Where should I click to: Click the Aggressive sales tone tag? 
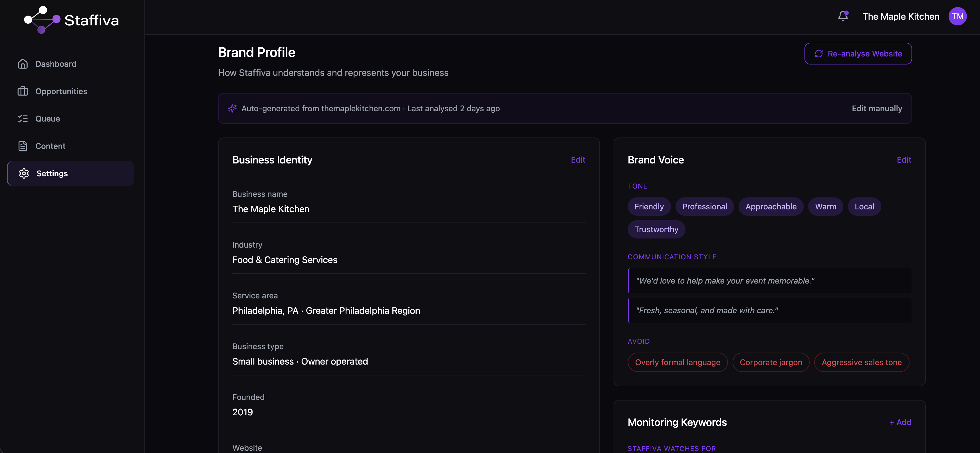(x=861, y=362)
